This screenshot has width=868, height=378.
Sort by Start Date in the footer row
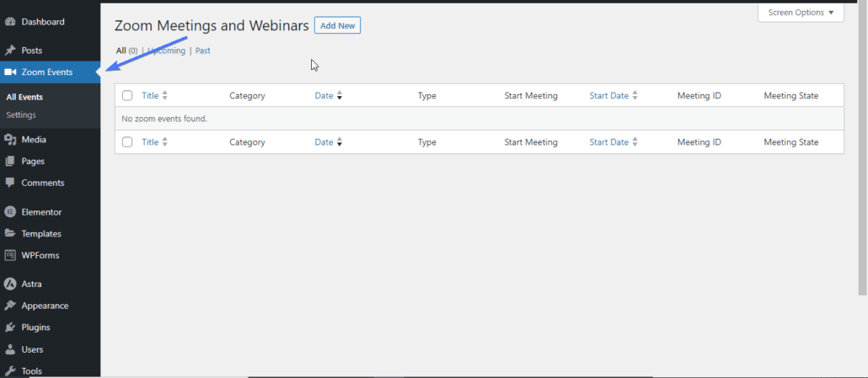[609, 142]
